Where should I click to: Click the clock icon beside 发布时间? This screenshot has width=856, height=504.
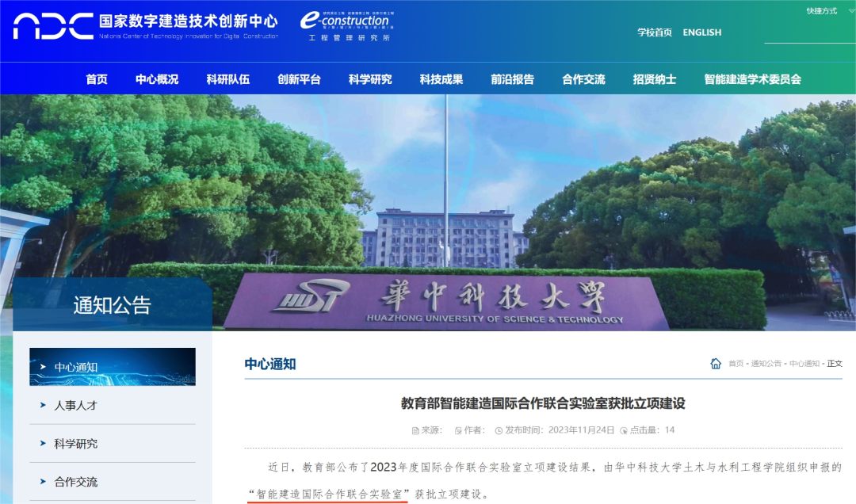point(499,430)
